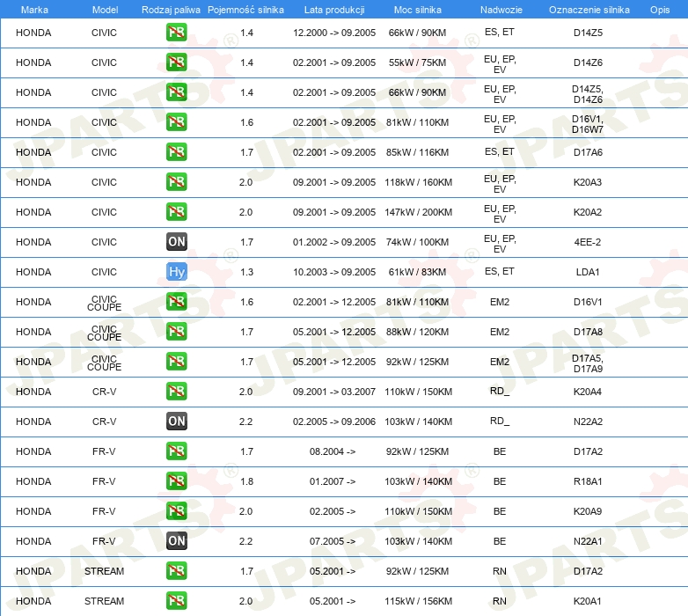Viewport: 688px width, 616px height.
Task: Click Moc silnika column header
Action: [x=417, y=10]
